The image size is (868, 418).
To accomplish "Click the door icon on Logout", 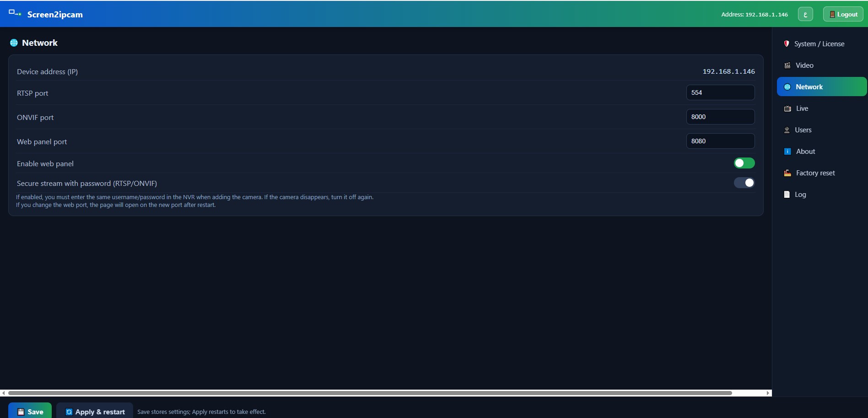I will (x=832, y=15).
